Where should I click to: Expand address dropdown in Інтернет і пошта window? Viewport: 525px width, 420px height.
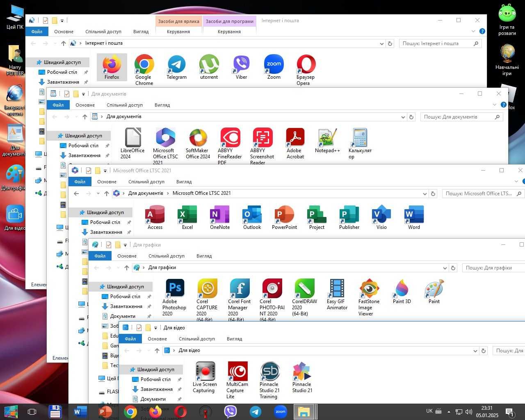[381, 43]
